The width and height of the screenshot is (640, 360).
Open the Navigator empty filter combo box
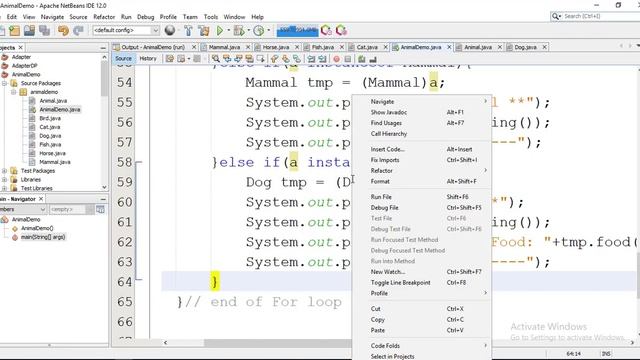(72, 209)
